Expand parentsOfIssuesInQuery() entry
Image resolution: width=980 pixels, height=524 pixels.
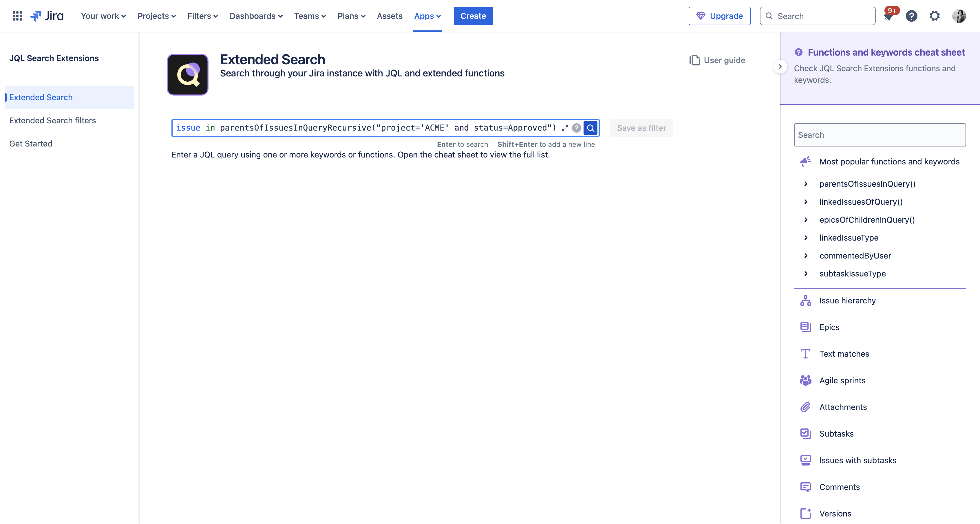[x=805, y=184]
